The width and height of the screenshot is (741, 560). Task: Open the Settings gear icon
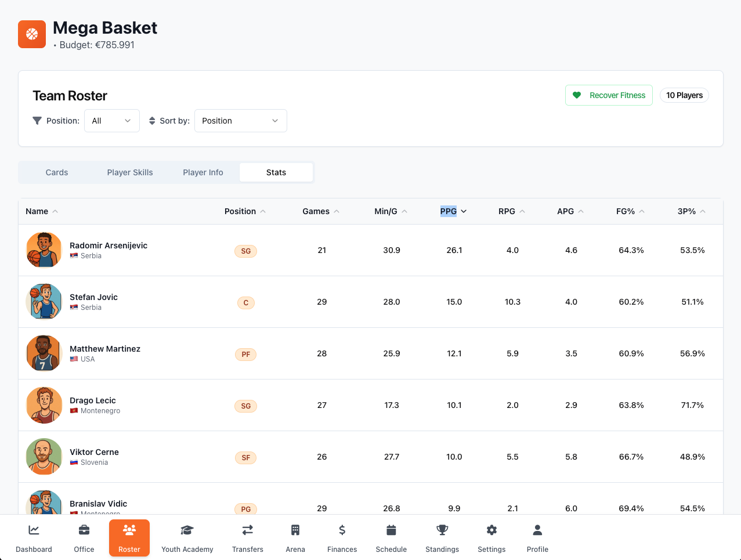click(491, 530)
